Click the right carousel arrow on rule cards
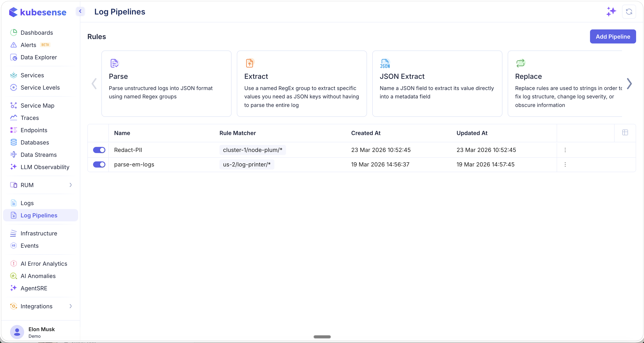644x343 pixels. coord(630,84)
